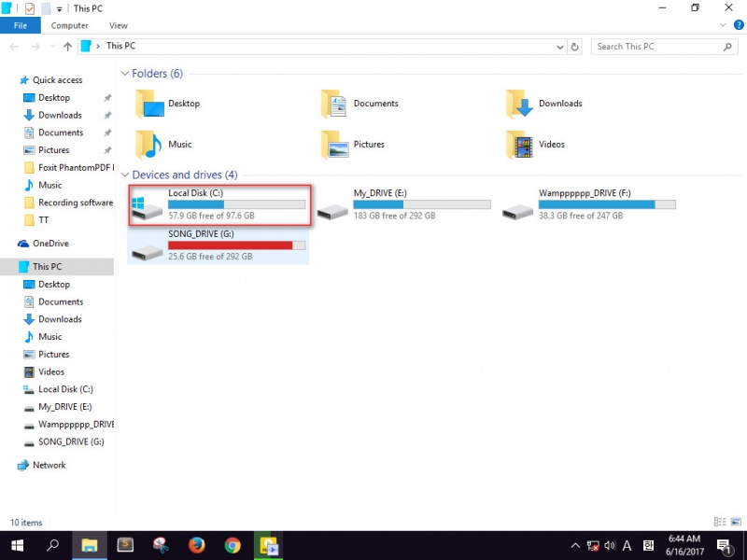Screen dimensions: 747x560
Task: Launch Google Chrome from the taskbar
Action: pos(233,545)
